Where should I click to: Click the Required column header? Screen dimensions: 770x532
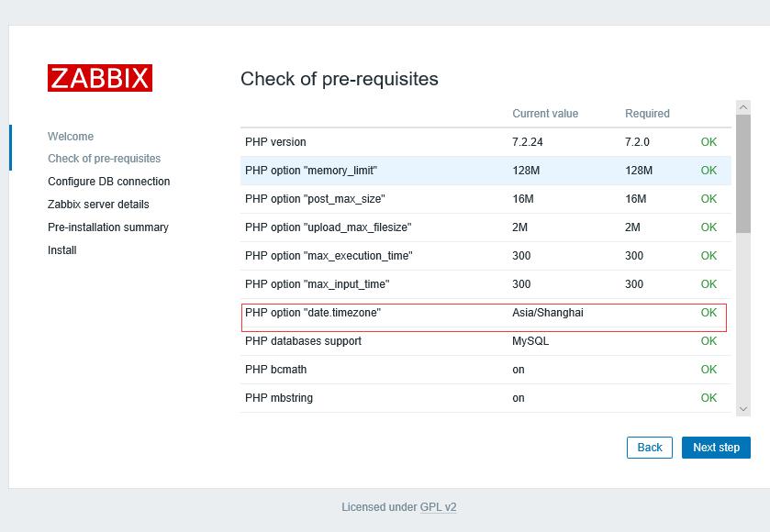coord(646,113)
